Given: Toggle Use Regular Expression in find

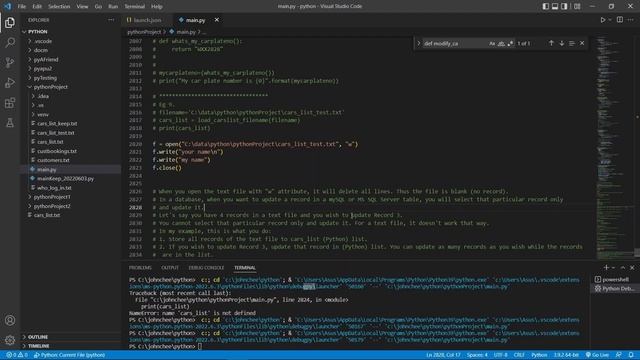Looking at the screenshot, I should pyautogui.click(x=510, y=43).
